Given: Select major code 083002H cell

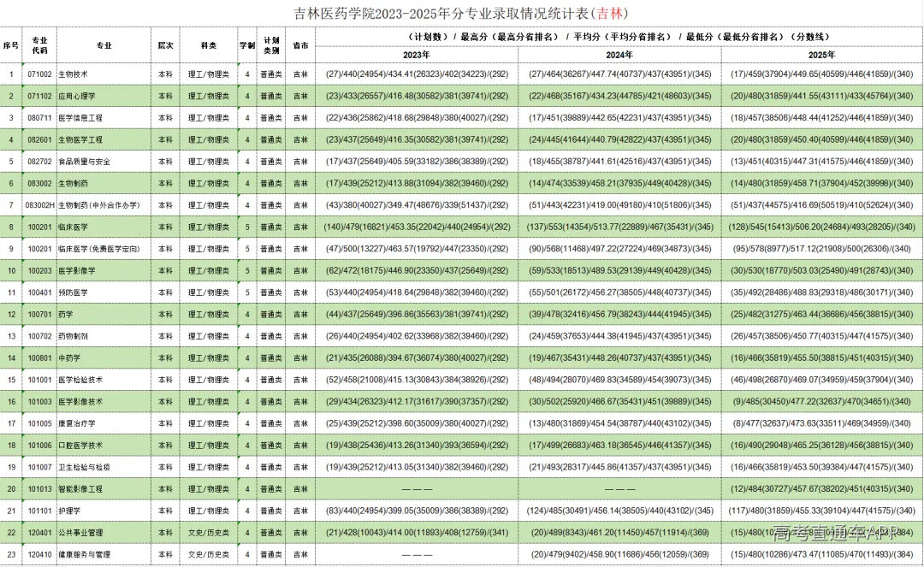Looking at the screenshot, I should point(39,205).
